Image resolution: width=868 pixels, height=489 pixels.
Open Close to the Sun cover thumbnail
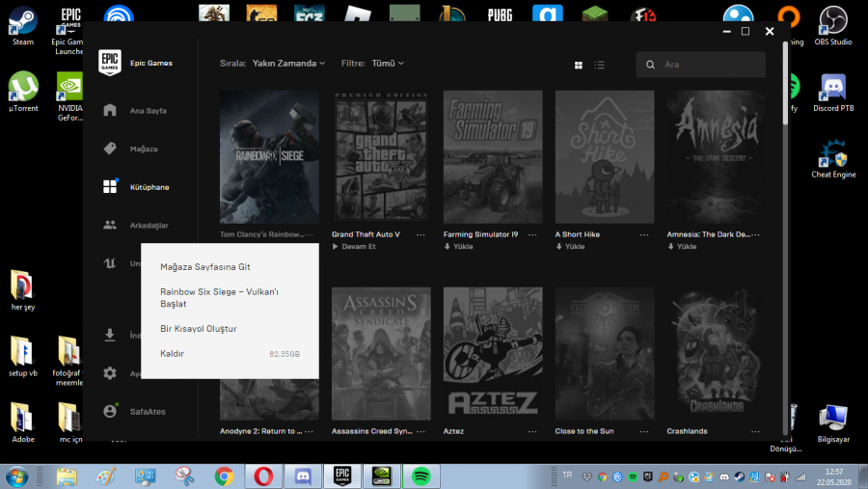[605, 353]
